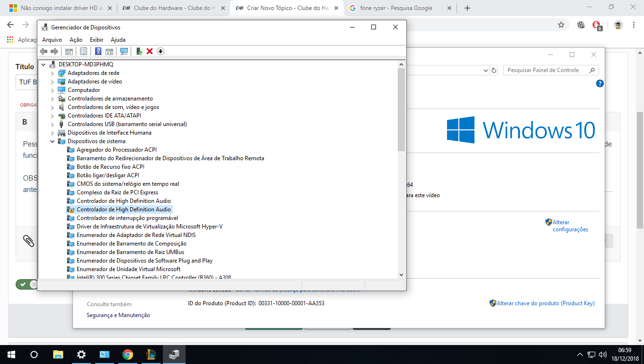Bookmark this page with the Chrome star
Viewport: 644px width, 364px height.
561,25
